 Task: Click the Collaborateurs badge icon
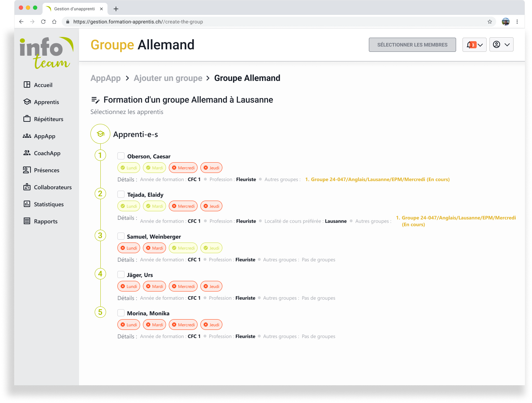(27, 187)
